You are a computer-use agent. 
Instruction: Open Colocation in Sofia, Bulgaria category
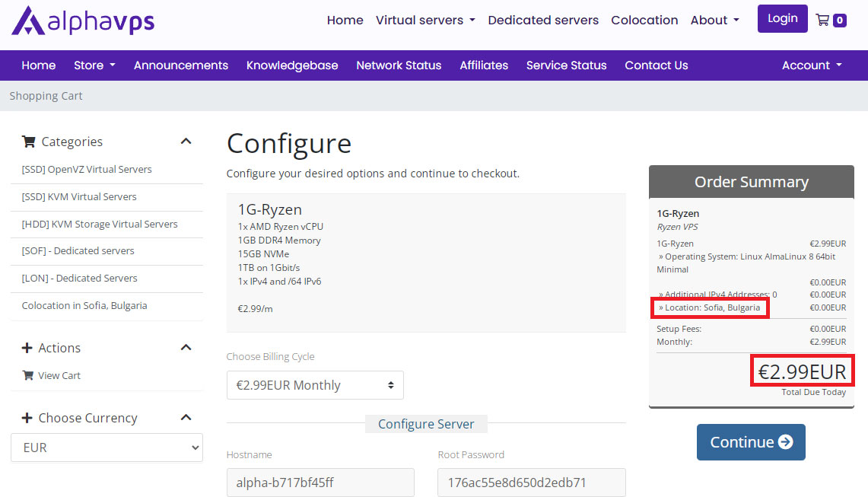(x=84, y=306)
